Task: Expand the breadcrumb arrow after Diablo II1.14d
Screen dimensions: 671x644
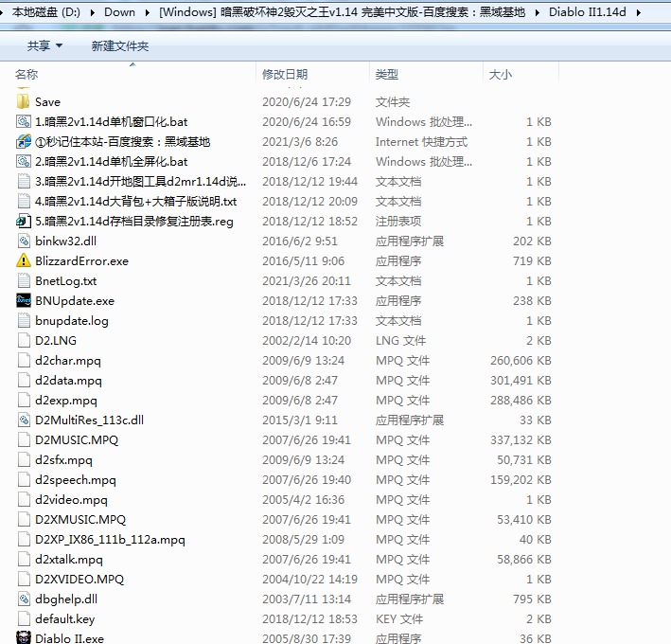Action: pyautogui.click(x=639, y=12)
